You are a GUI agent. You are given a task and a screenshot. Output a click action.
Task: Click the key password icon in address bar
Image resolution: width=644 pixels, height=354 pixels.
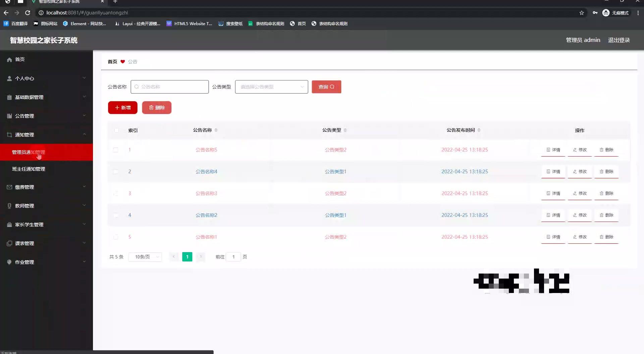[595, 13]
